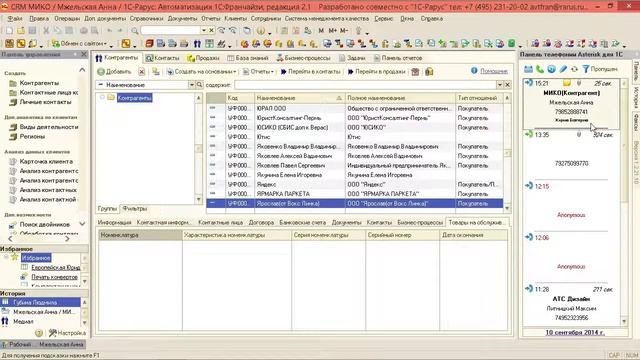This screenshot has height=360, width=640.
Task: Click the round question mark help icon beside Настройка
Action: pos(39,333)
